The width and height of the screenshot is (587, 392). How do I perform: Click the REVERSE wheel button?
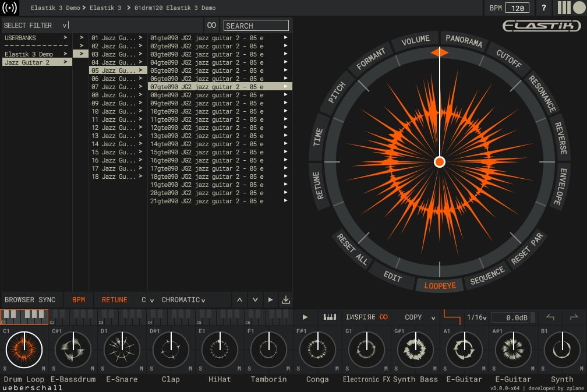(x=560, y=138)
